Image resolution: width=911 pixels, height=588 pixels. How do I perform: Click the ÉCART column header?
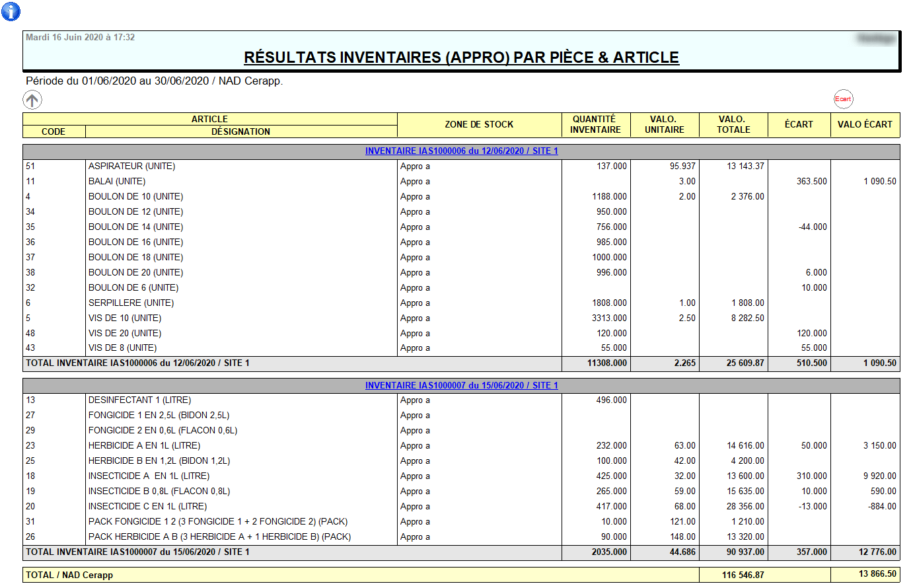point(799,124)
